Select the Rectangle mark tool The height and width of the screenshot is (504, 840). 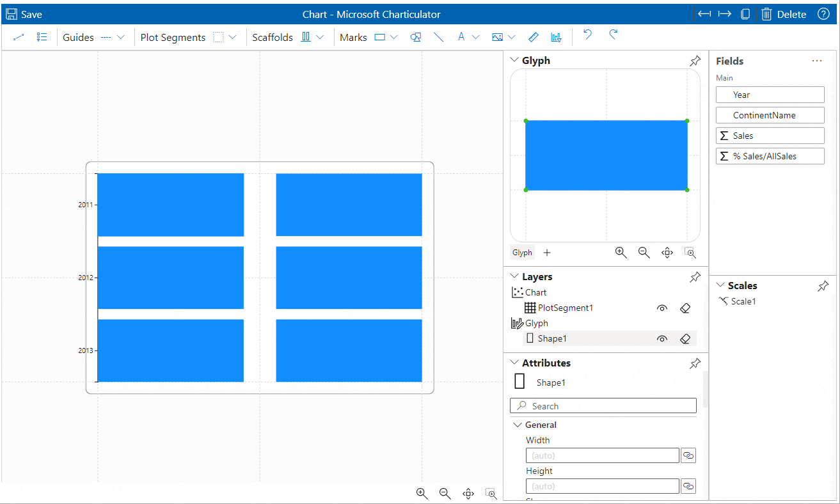pos(380,37)
